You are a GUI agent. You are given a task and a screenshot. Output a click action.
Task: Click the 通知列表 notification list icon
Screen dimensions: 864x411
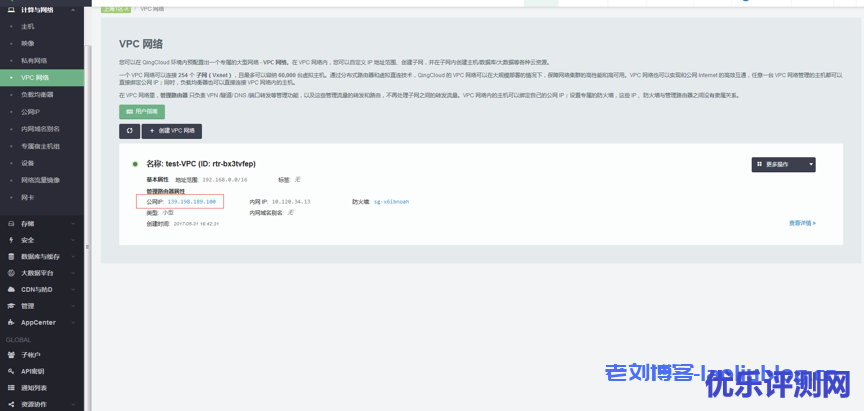11,387
